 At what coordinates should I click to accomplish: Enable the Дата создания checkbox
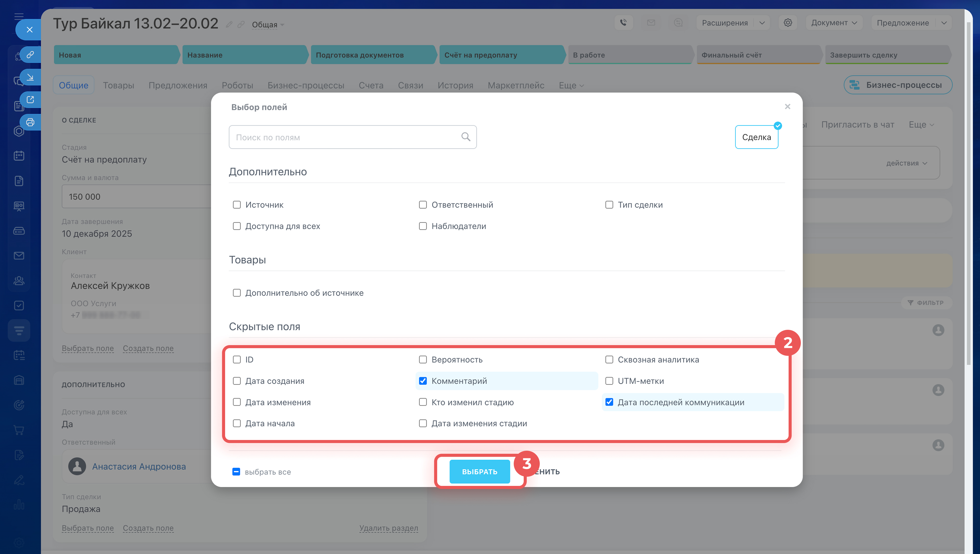237,381
